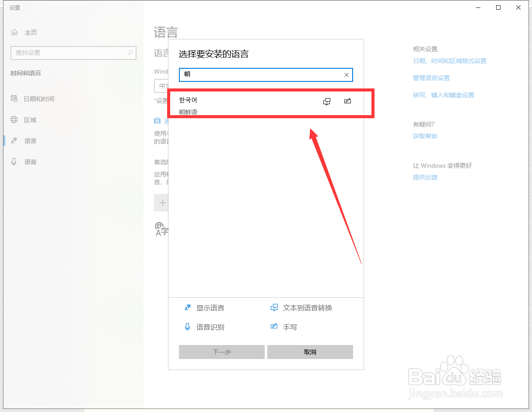This screenshot has width=532, height=412.
Task: Click the 下一步 button
Action: [222, 352]
